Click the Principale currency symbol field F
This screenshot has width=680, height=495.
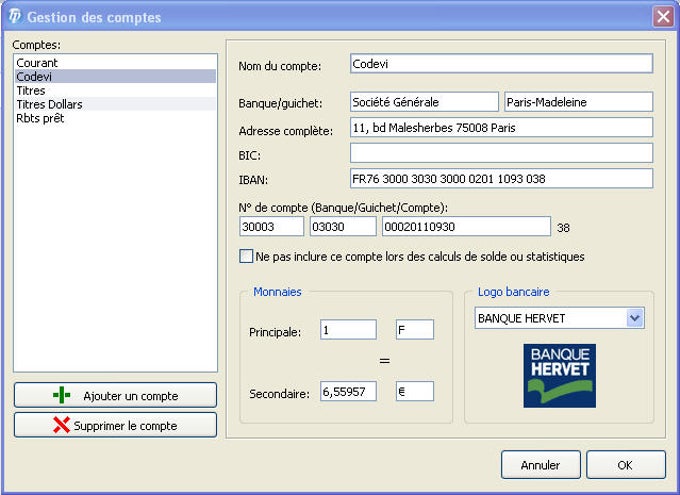tap(415, 330)
